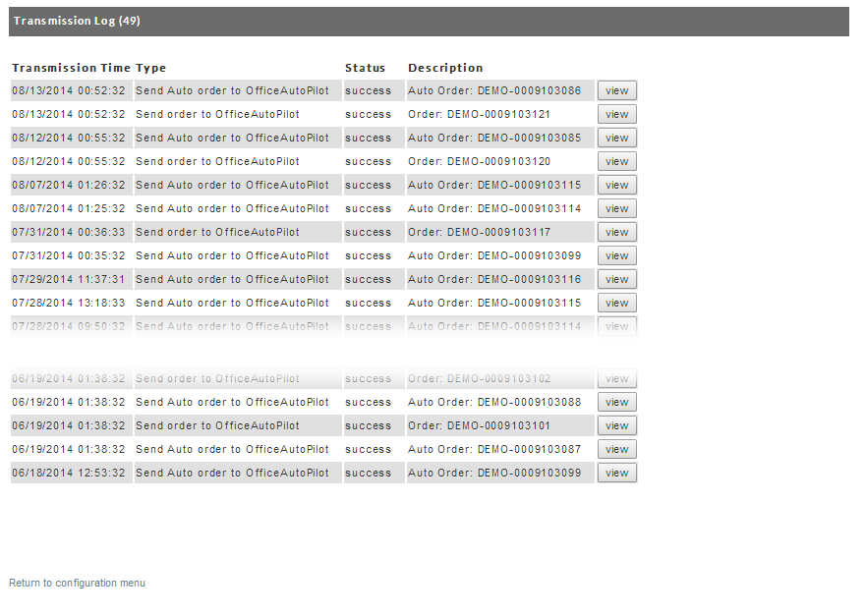
Task: Click view on 07/31/2014 00:35:32 row
Action: pyautogui.click(x=616, y=255)
